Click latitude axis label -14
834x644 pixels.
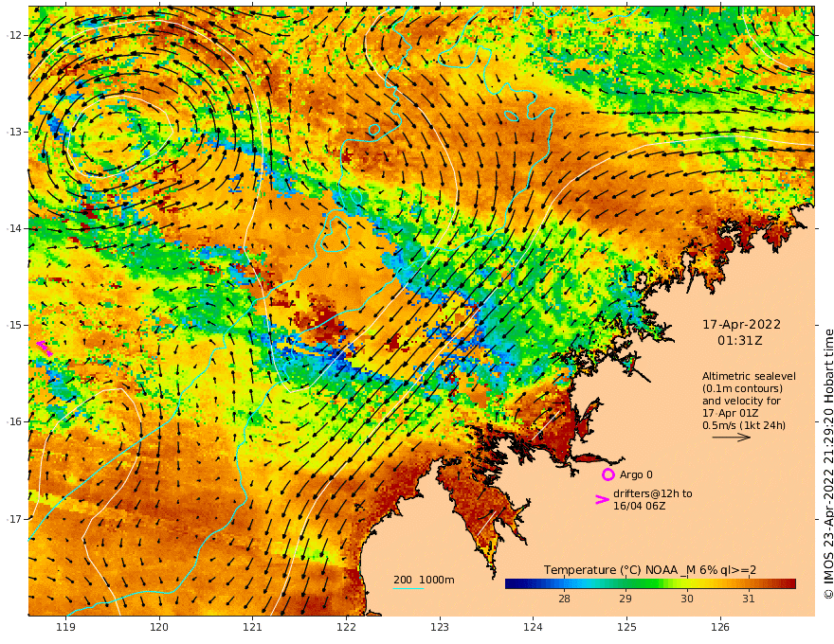[13, 228]
